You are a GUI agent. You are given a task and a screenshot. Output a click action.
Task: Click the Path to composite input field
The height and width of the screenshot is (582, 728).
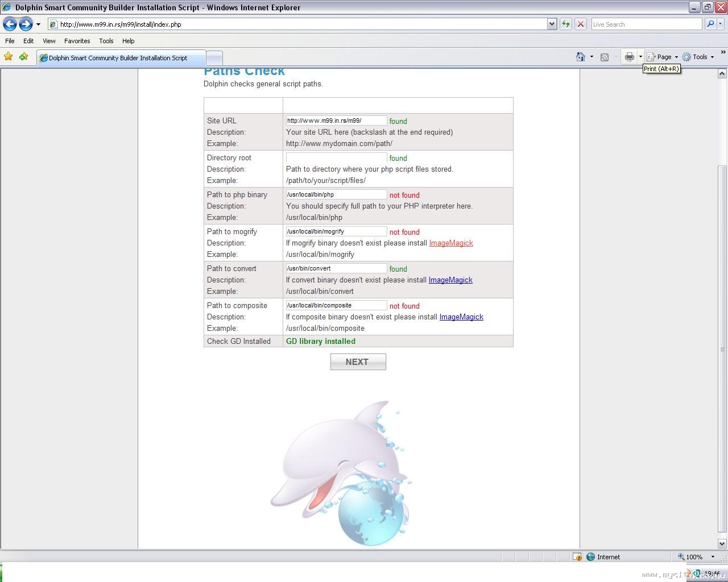336,305
